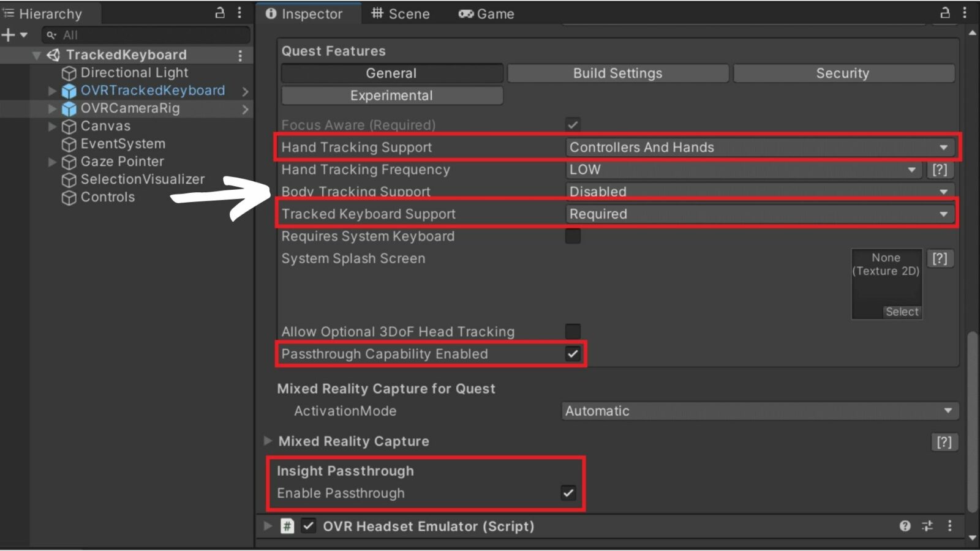Viewport: 980px width, 551px height.
Task: Click Select on the splash screen texture
Action: (x=902, y=312)
